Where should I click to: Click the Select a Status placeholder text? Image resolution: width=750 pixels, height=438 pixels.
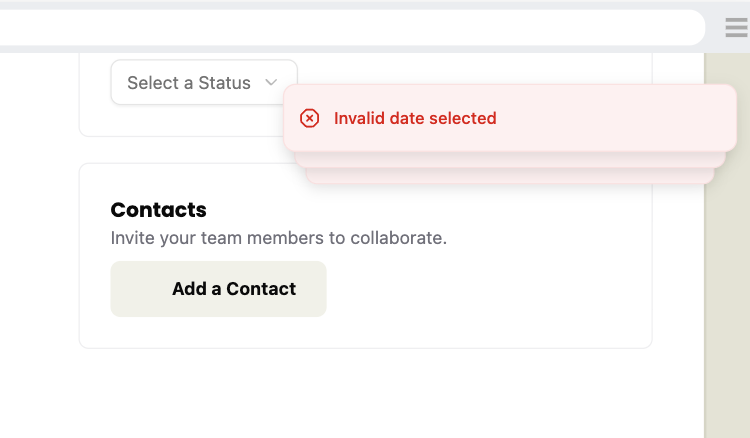pos(188,83)
